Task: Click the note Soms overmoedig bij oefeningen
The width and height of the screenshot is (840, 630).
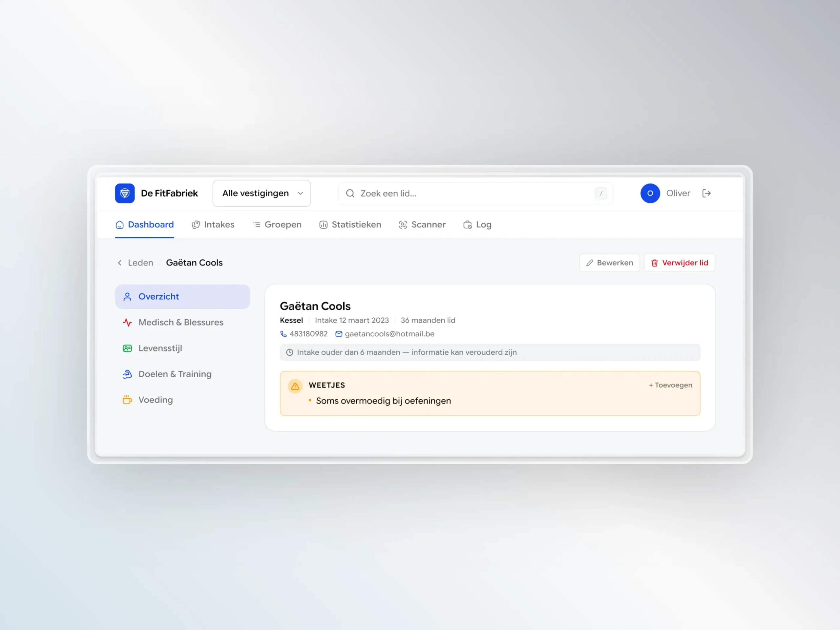Action: [x=384, y=401]
